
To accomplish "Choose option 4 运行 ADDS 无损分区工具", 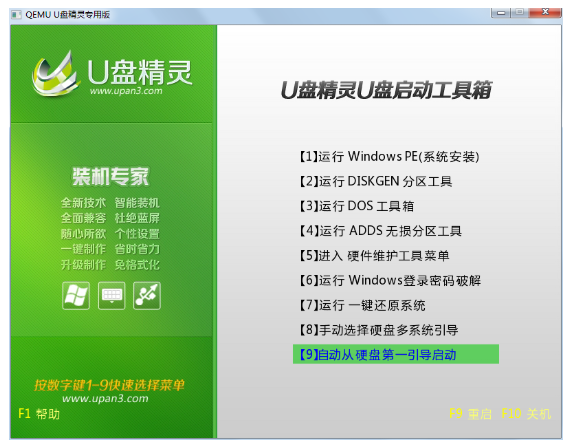I will coord(380,231).
